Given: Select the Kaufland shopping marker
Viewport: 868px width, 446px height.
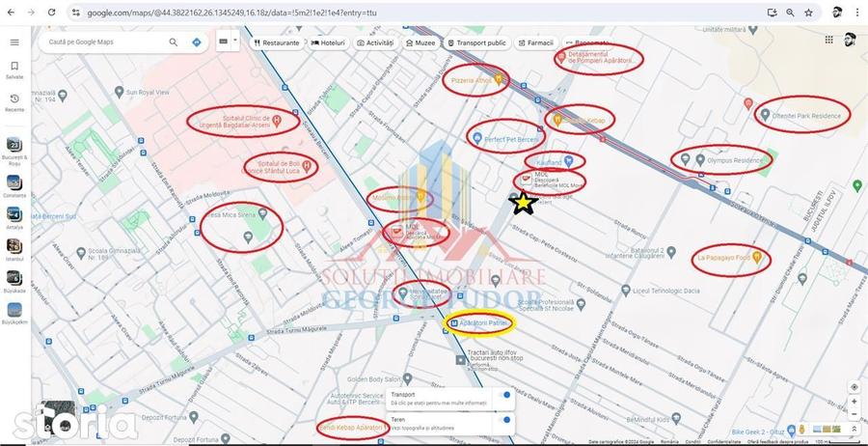Looking at the screenshot, I should (568, 161).
